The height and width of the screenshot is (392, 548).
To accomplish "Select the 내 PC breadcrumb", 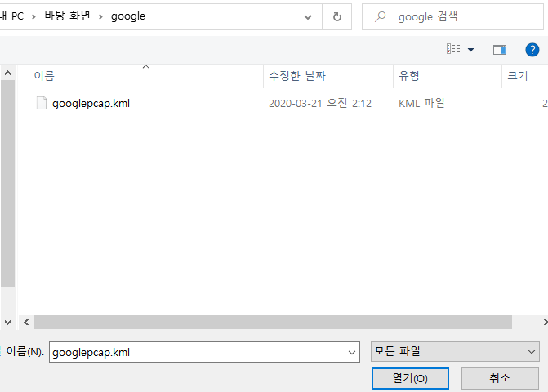I will pyautogui.click(x=12, y=16).
